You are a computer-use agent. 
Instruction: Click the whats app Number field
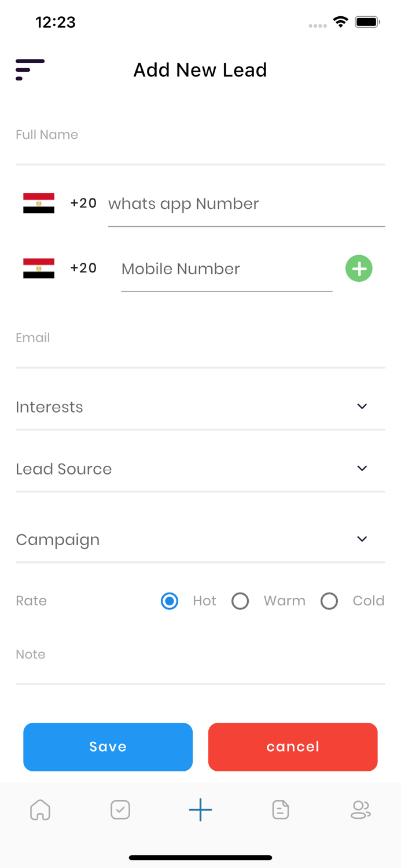[x=246, y=204]
